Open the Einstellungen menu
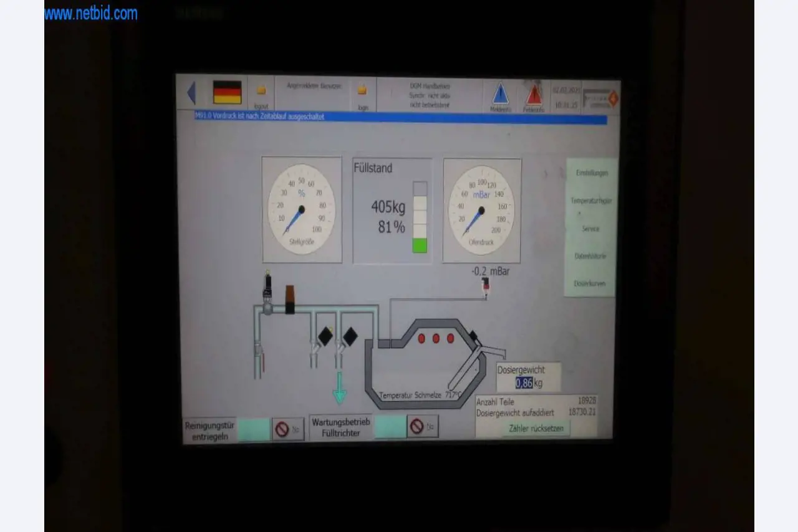Image resolution: width=798 pixels, height=532 pixels. tap(591, 173)
